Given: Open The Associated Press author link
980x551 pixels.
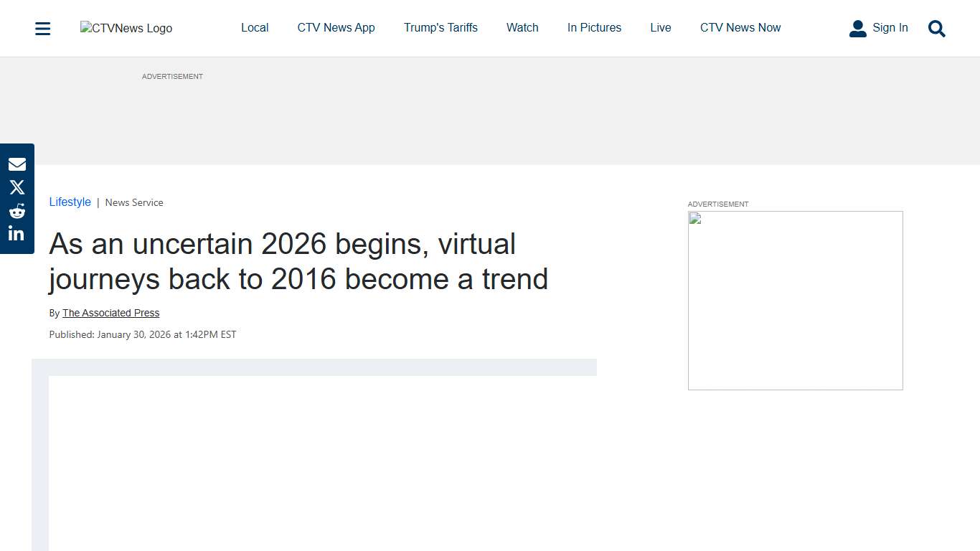Looking at the screenshot, I should tap(110, 313).
